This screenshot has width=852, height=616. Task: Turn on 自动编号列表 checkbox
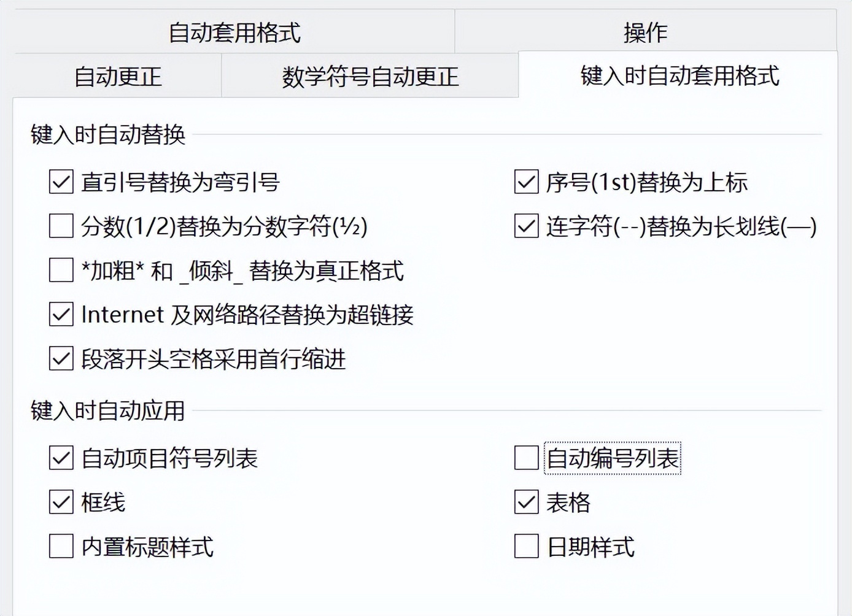[526, 458]
